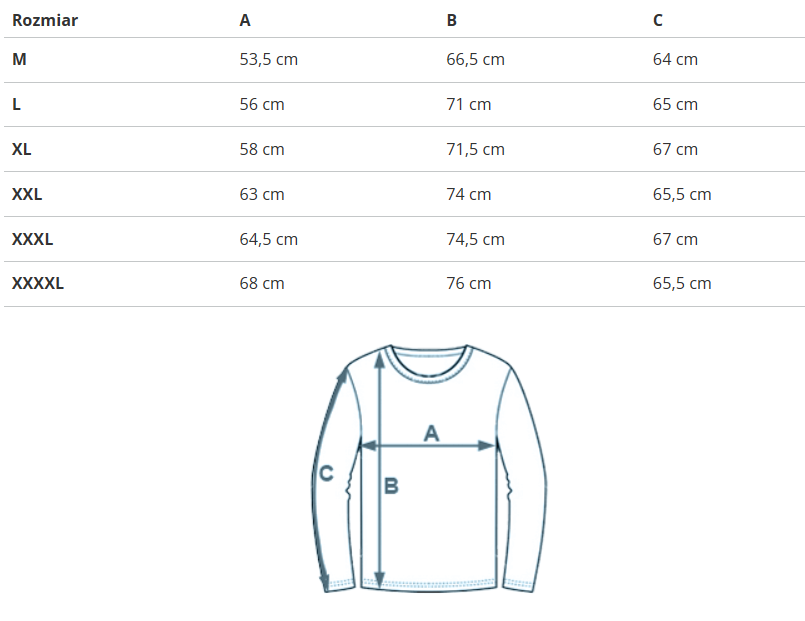Click the 53,5 cm value for size M
The height and width of the screenshot is (621, 805).
[x=269, y=60]
